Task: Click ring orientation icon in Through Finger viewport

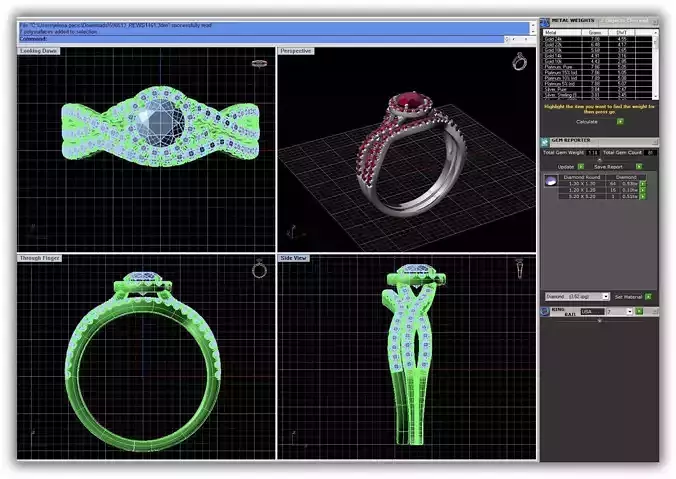Action: click(x=259, y=269)
